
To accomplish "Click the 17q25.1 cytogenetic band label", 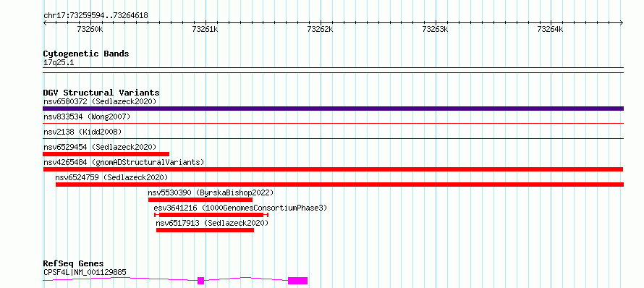I will [x=59, y=63].
